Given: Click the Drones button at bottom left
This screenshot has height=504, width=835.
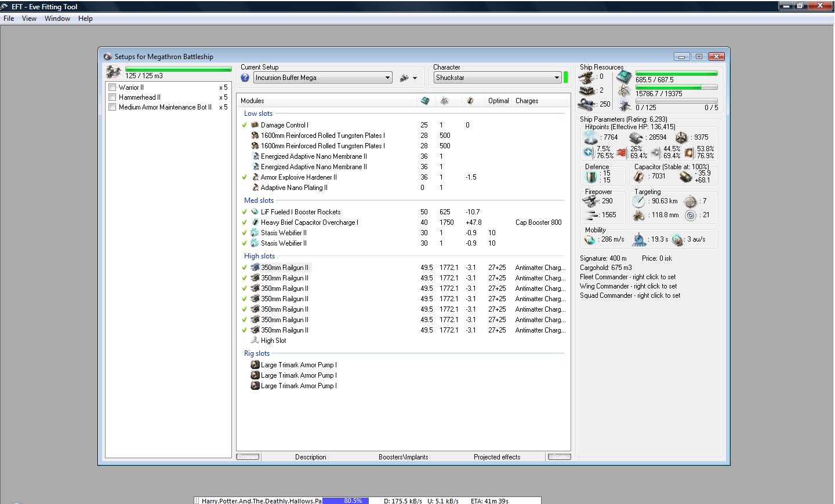Looking at the screenshot, I should click(x=248, y=457).
